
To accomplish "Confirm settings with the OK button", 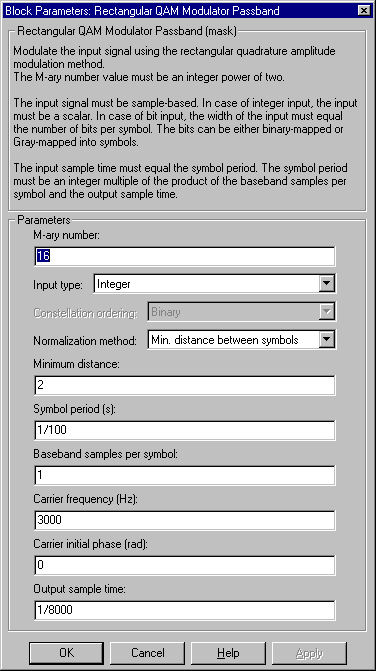I will tap(66, 653).
